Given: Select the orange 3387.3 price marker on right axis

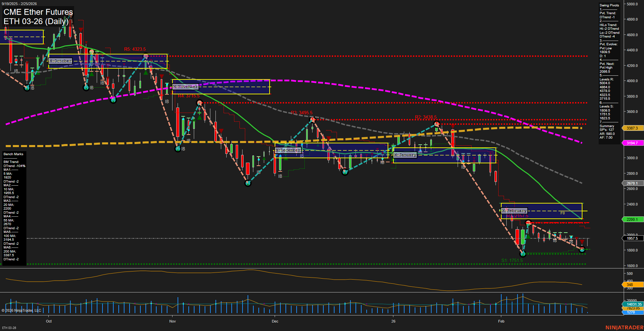Looking at the screenshot, I should [632, 128].
